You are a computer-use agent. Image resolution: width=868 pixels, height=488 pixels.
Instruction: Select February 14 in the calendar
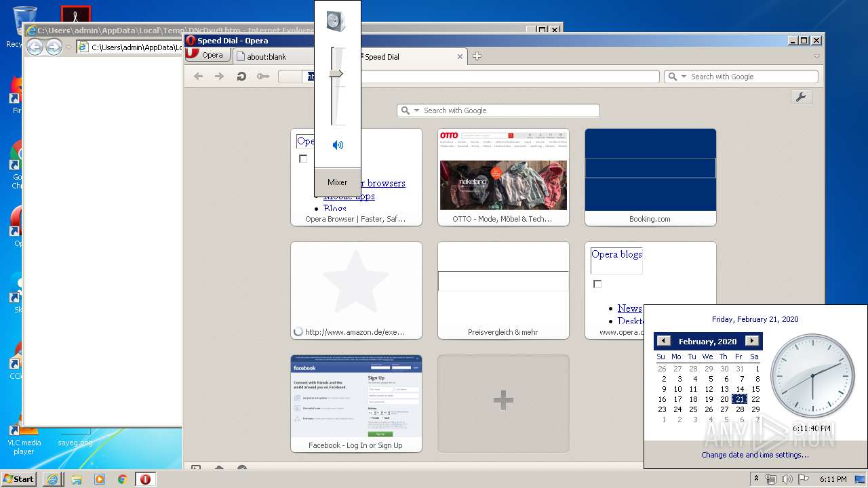tap(740, 389)
